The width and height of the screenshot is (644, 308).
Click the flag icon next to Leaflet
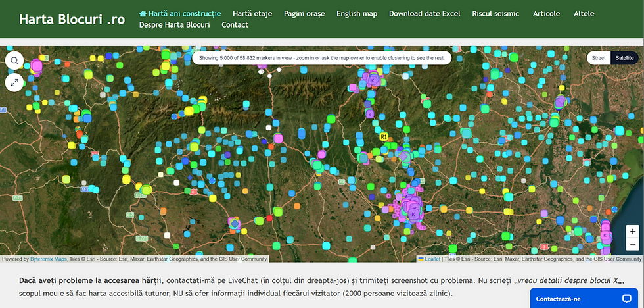[421, 259]
